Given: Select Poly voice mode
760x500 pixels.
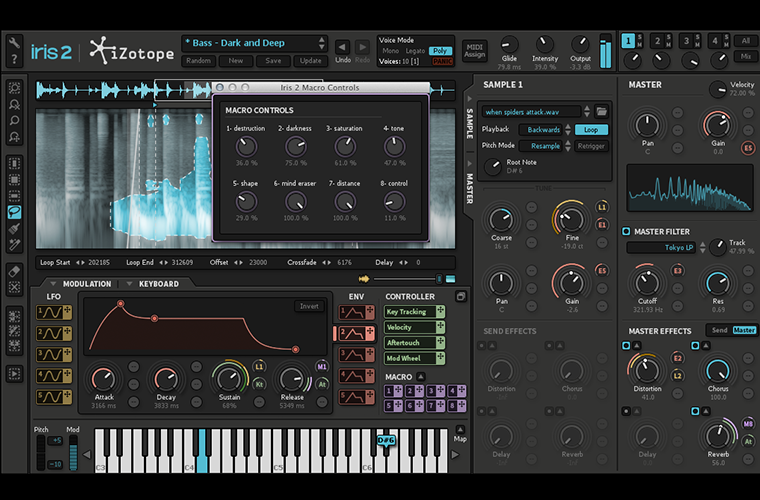Looking at the screenshot, I should click(440, 51).
